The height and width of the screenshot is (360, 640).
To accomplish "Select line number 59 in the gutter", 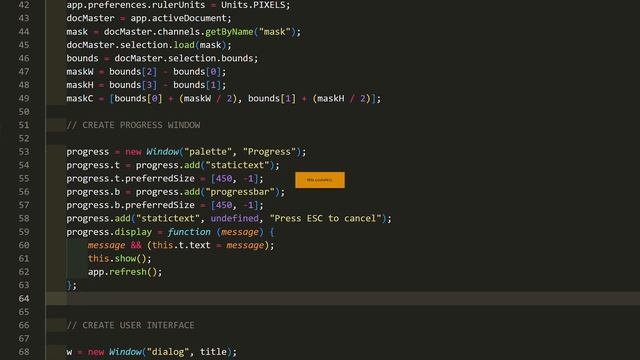I will (x=24, y=231).
